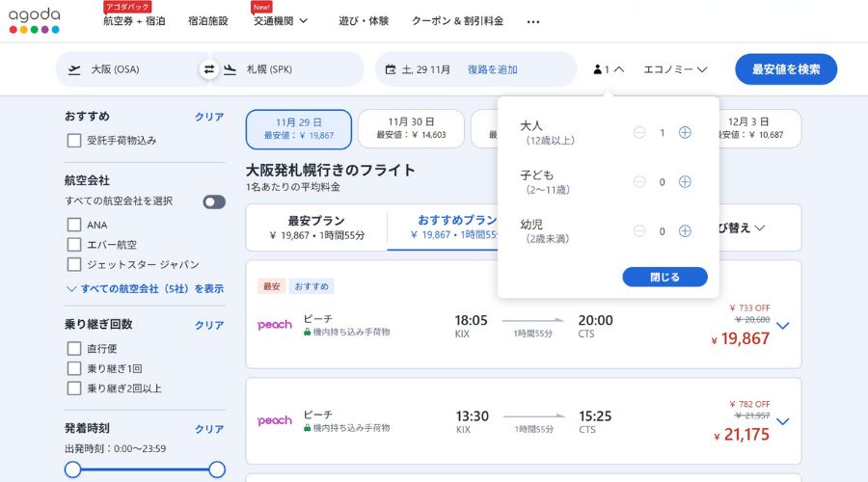
Task: Select おすすめプラン tab
Action: click(x=443, y=228)
